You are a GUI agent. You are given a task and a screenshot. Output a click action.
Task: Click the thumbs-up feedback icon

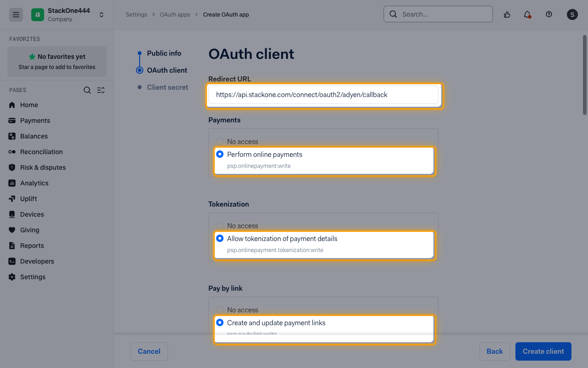pos(507,14)
